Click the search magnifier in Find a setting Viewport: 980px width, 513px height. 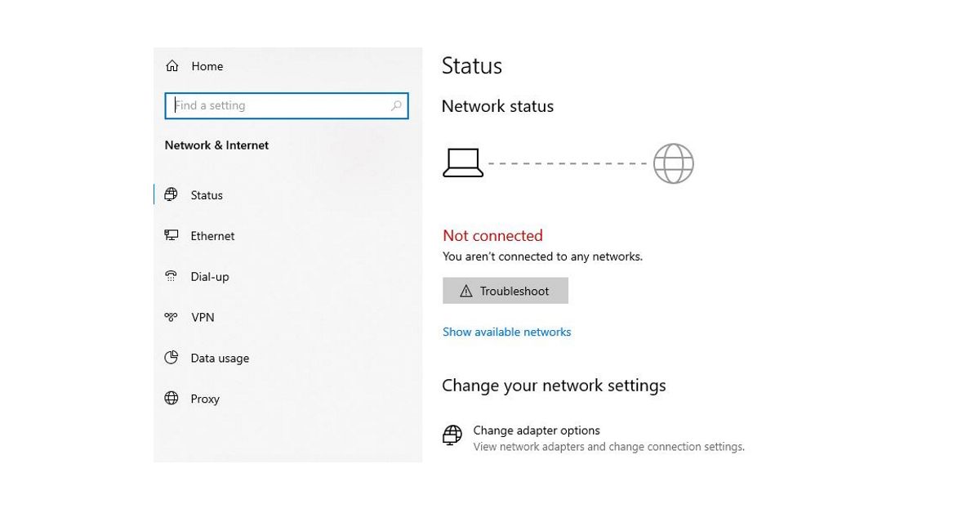click(396, 105)
